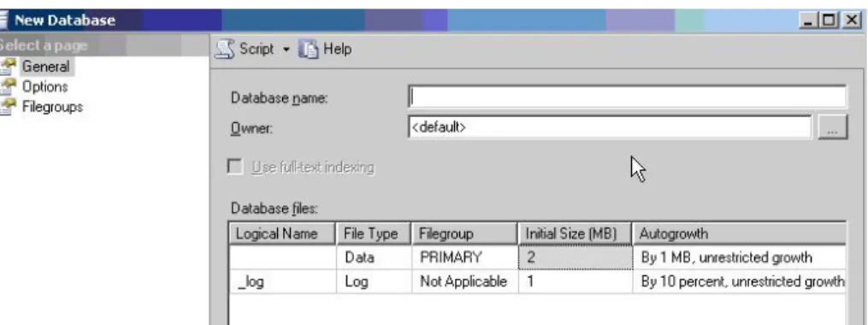
Task: Open the Script dropdown arrow
Action: [x=286, y=50]
